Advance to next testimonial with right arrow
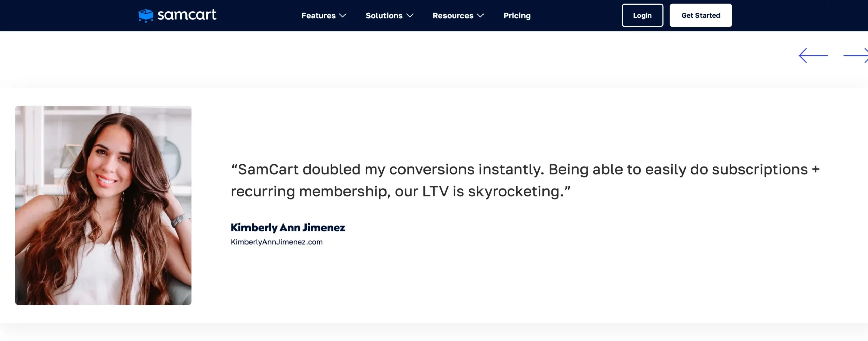This screenshot has height=341, width=868. click(x=856, y=56)
